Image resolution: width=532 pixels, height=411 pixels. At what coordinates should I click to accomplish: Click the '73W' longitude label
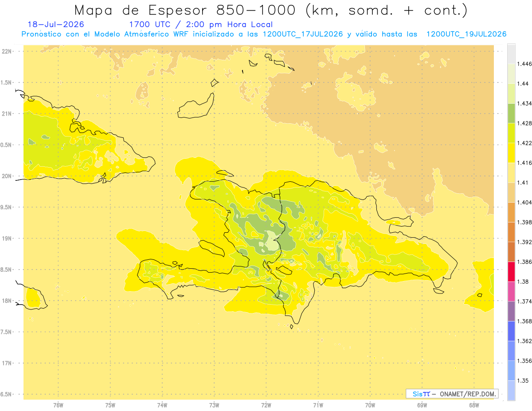point(214,405)
